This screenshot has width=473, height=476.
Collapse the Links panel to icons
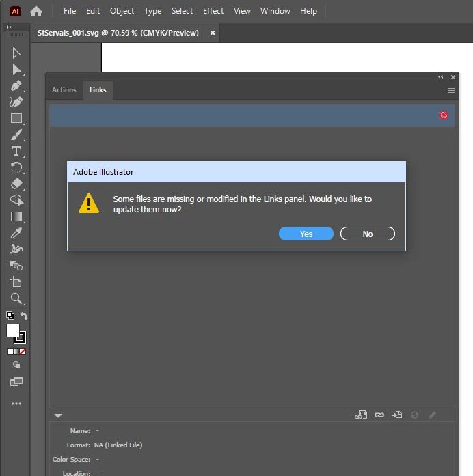tap(440, 77)
